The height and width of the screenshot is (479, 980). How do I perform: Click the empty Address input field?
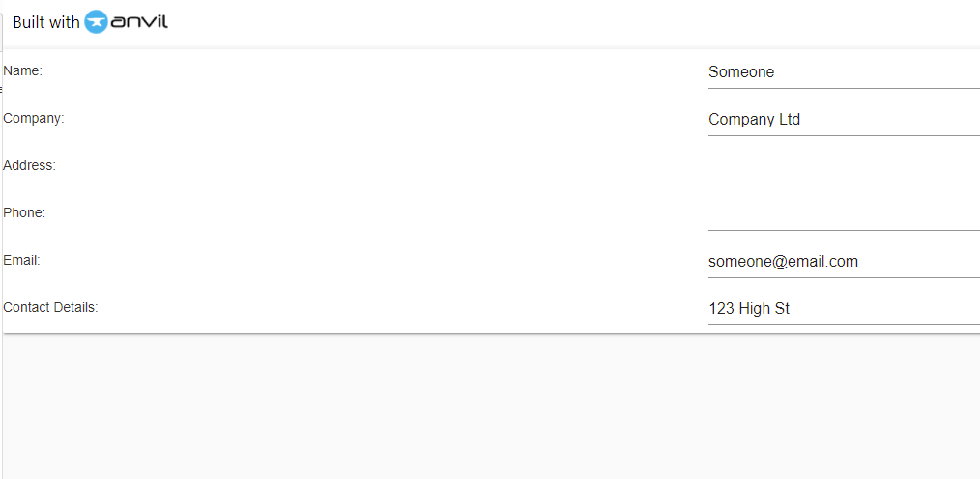click(844, 167)
